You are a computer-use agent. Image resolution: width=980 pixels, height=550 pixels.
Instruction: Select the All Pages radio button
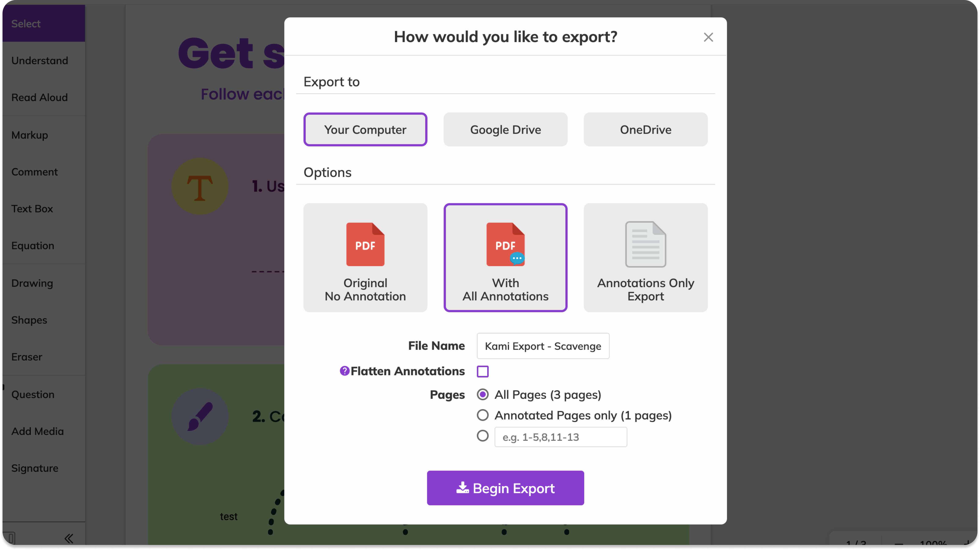(x=482, y=395)
